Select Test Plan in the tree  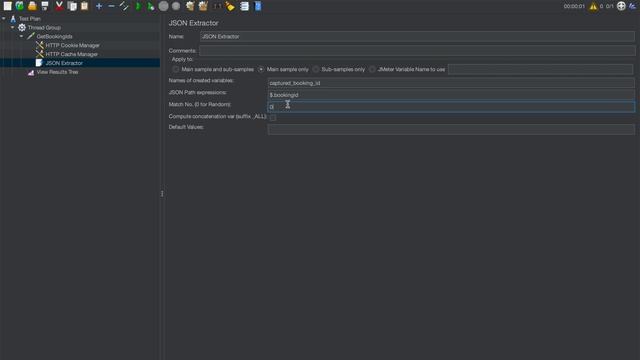30,19
